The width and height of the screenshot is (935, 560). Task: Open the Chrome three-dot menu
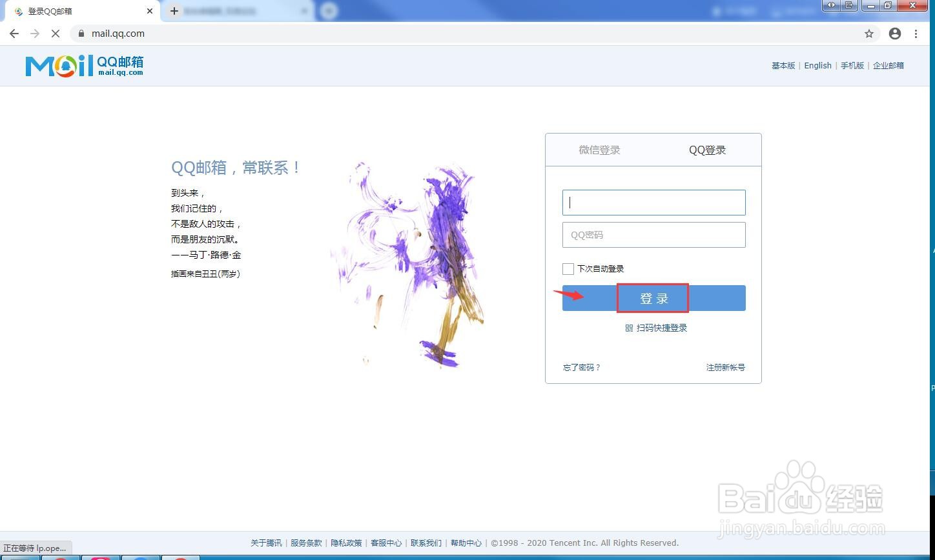pos(916,34)
